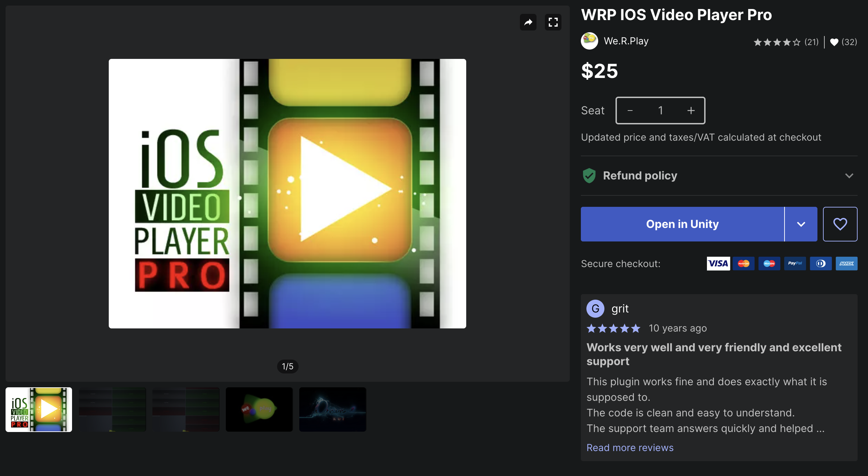
Task: Select the fifth dark blue thumbnail
Action: pos(333,409)
